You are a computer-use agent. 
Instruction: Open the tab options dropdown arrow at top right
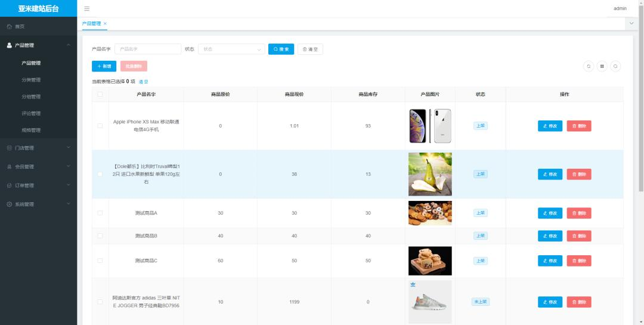(x=631, y=24)
